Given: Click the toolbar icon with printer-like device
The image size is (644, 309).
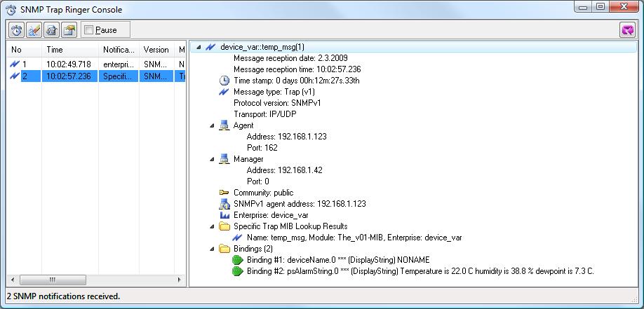Looking at the screenshot, I should [52, 30].
